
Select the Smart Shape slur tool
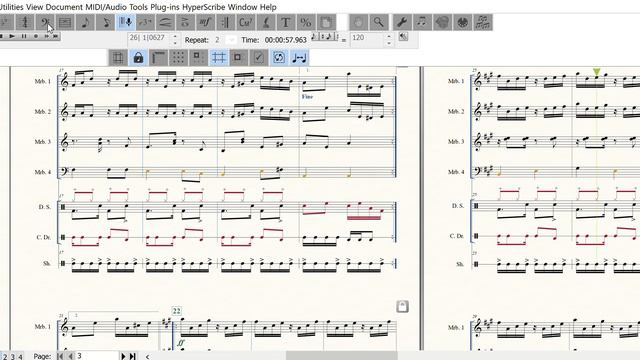[165, 22]
